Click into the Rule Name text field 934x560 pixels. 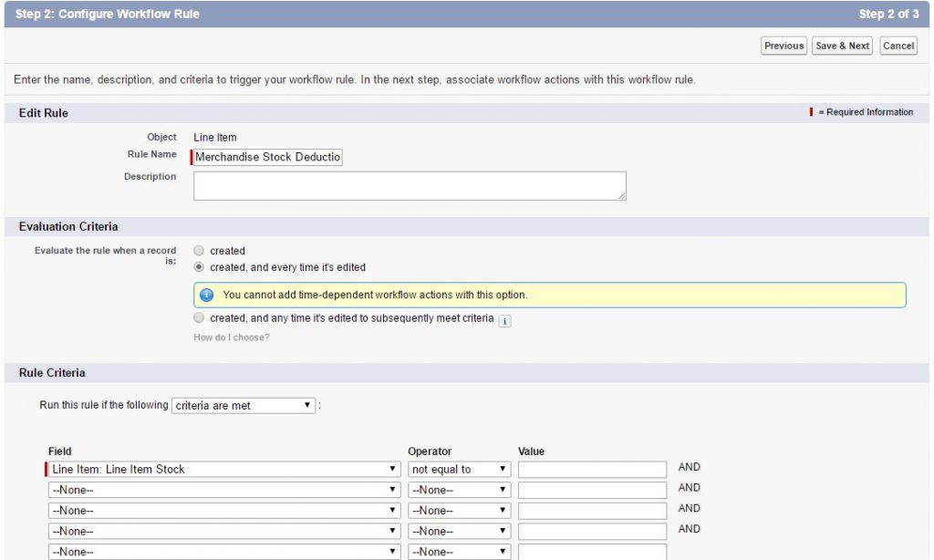tap(268, 157)
